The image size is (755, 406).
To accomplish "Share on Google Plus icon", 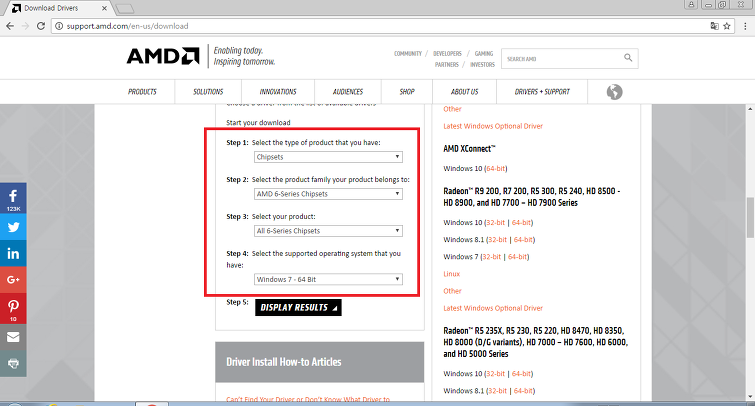I will click(13, 279).
